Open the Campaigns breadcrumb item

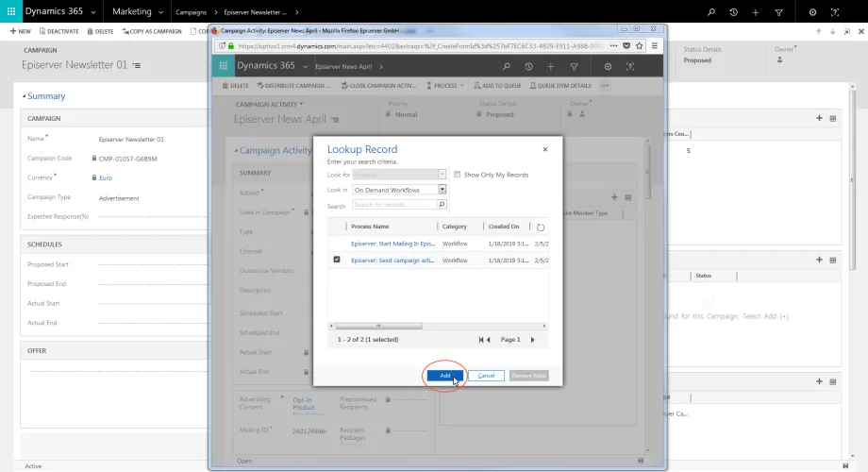pyautogui.click(x=191, y=12)
